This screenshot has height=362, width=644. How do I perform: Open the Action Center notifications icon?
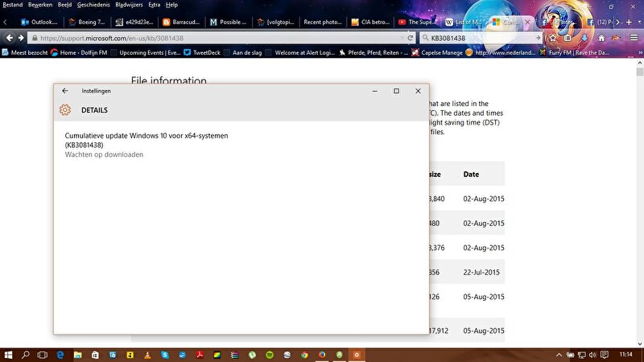coord(605,354)
